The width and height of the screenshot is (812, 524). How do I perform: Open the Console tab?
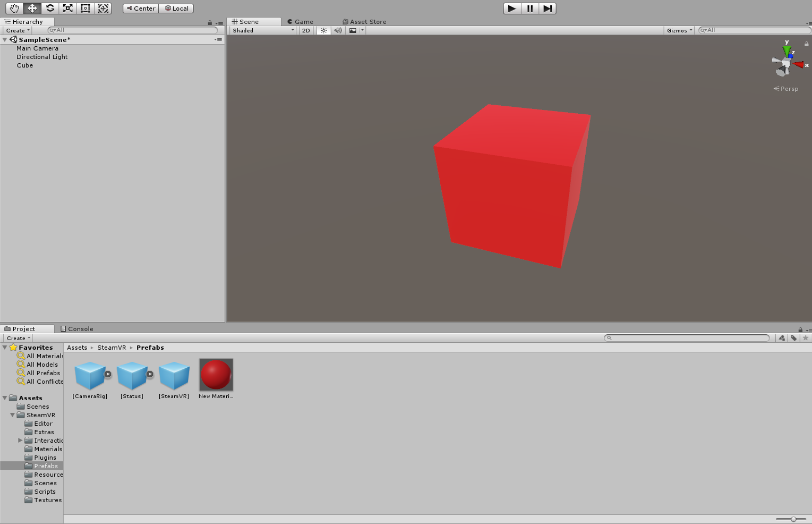point(77,329)
